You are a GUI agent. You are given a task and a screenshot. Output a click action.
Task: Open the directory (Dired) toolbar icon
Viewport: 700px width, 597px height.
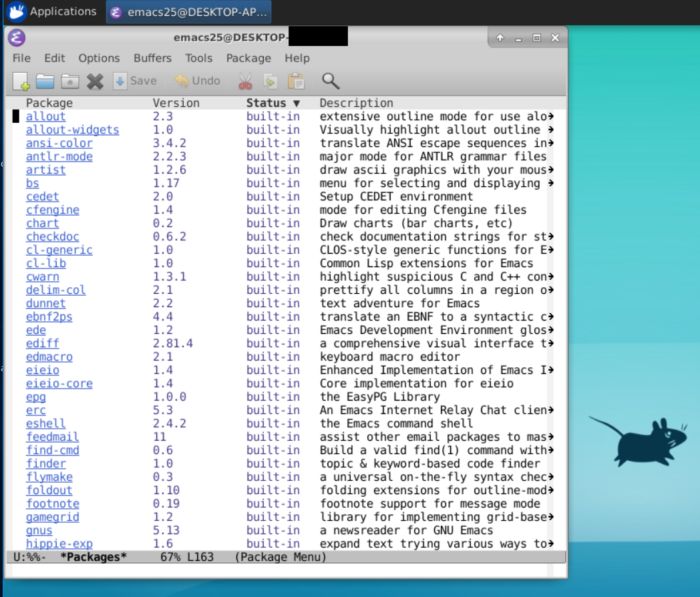pos(70,81)
